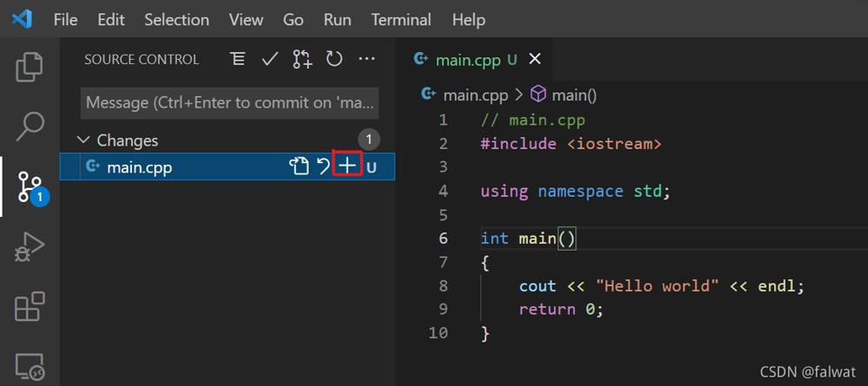Select the main.cpp editor tab
The width and height of the screenshot is (868, 386).
(x=475, y=59)
